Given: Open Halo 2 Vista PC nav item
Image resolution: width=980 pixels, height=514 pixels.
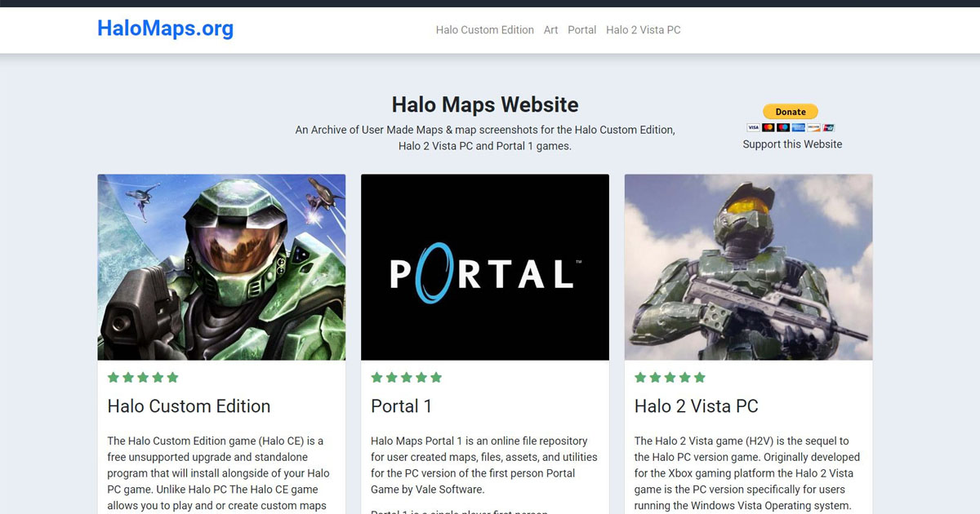Looking at the screenshot, I should 643,29.
